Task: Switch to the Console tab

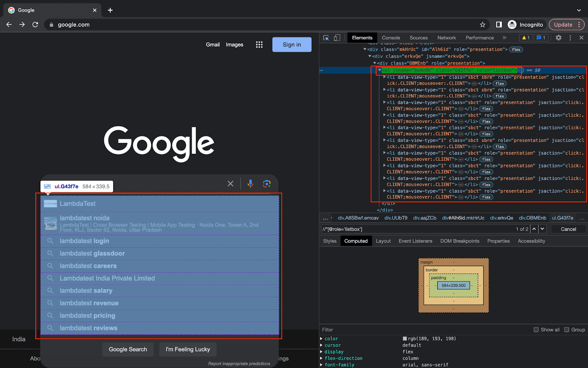Action: tap(391, 38)
